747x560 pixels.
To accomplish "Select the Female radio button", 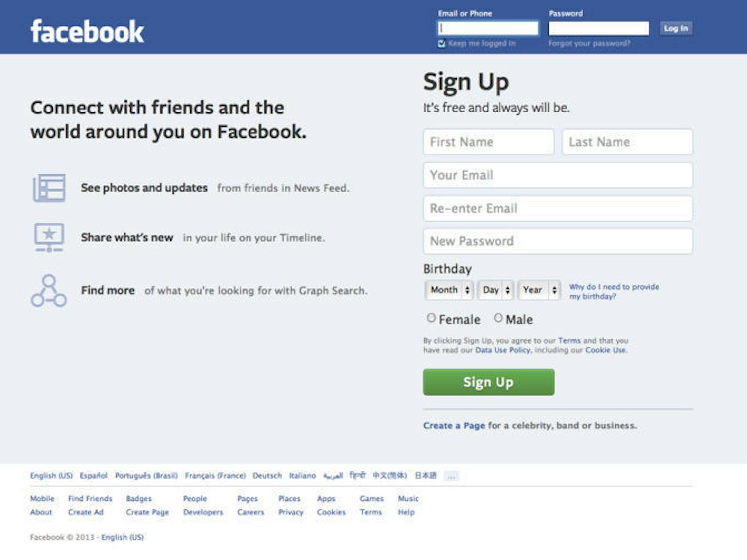I will coord(431,318).
